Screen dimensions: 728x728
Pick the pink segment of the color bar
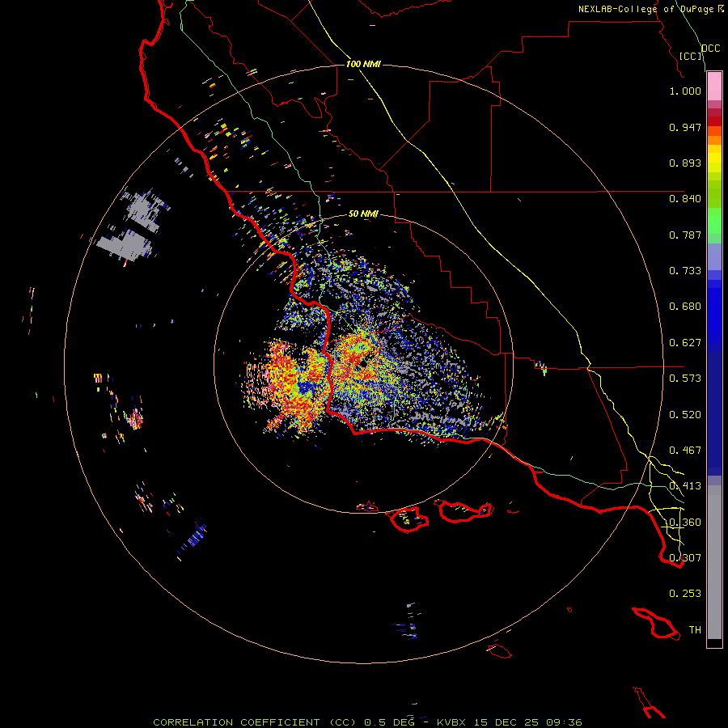[x=714, y=87]
